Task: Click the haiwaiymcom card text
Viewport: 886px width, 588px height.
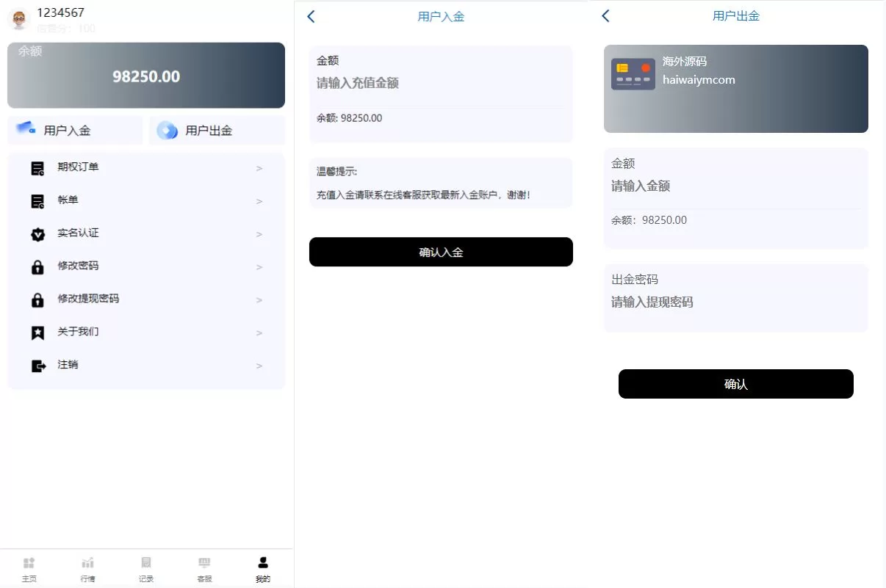Action: [x=699, y=80]
